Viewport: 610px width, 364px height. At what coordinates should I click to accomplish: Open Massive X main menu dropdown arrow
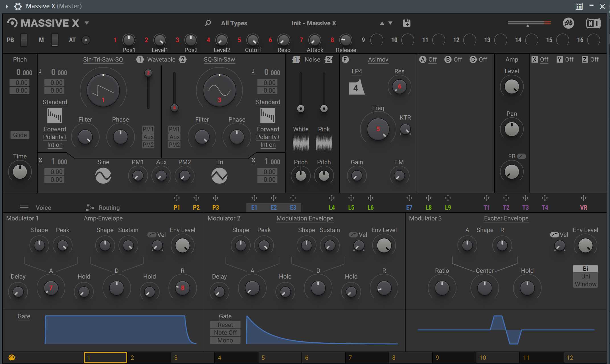click(87, 23)
